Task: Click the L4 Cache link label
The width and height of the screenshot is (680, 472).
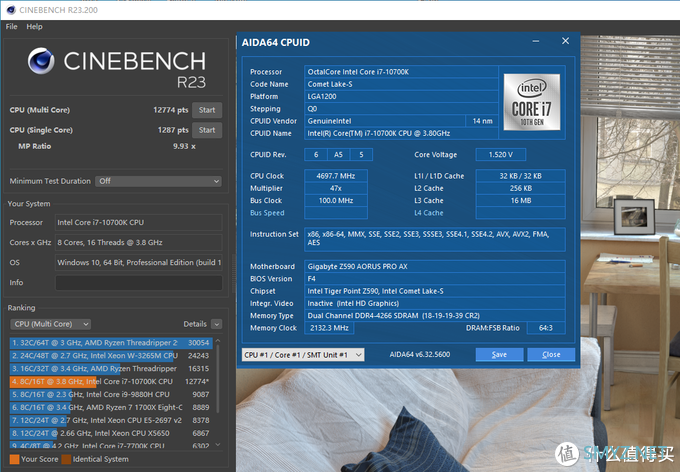Action: tap(428, 213)
